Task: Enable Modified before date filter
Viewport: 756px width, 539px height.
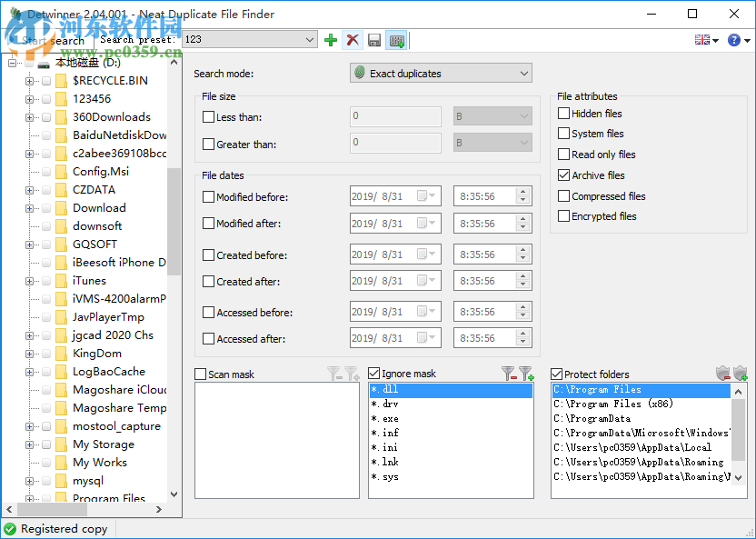Action: pyautogui.click(x=208, y=196)
